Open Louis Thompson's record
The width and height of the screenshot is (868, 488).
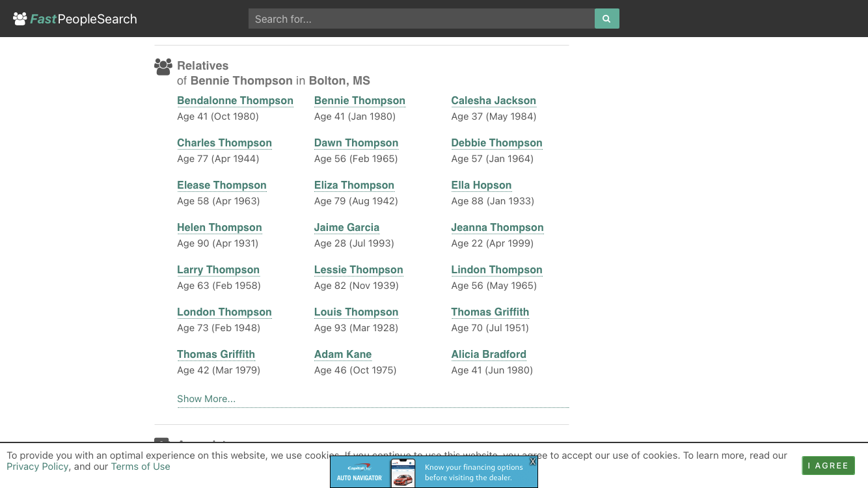pos(357,312)
